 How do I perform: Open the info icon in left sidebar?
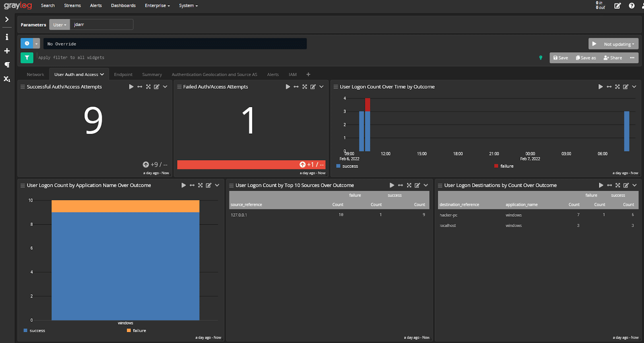pyautogui.click(x=7, y=37)
